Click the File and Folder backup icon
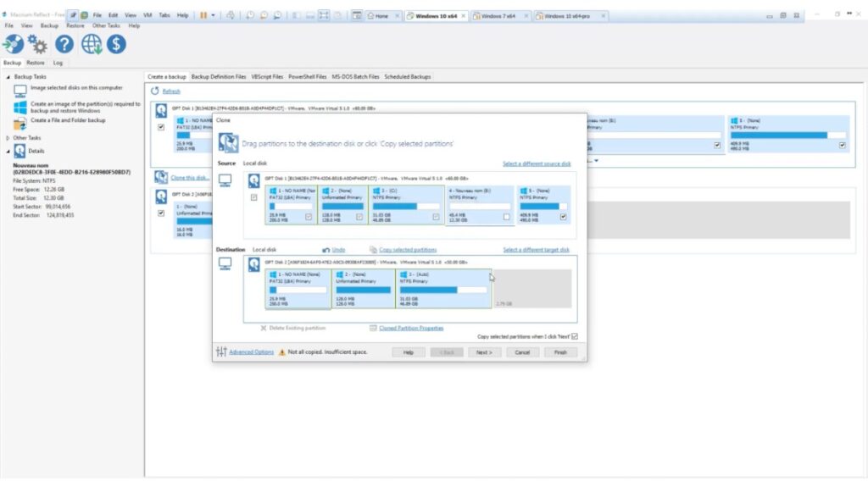 [x=20, y=123]
